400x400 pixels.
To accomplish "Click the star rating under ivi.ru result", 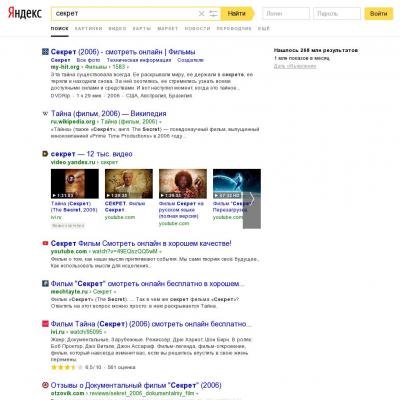I will [x=67, y=367].
